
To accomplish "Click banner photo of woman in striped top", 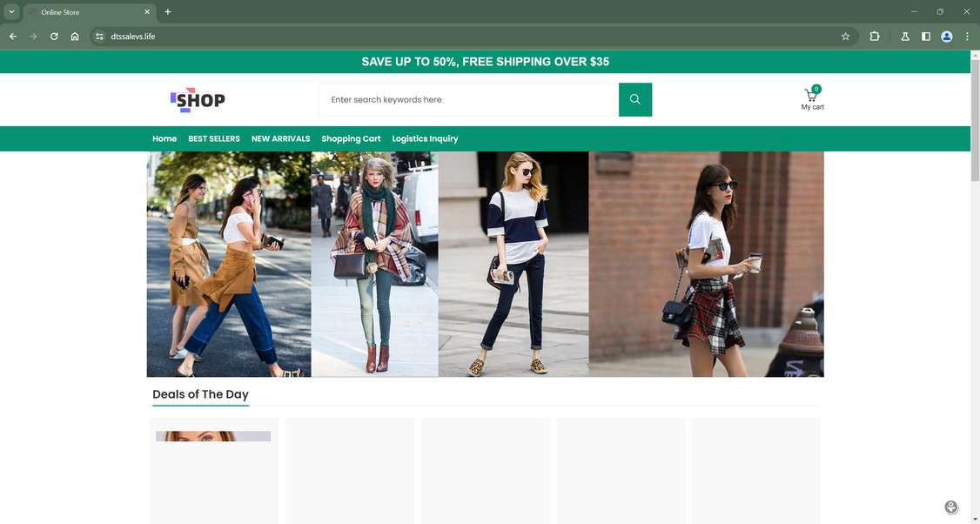I will click(513, 264).
